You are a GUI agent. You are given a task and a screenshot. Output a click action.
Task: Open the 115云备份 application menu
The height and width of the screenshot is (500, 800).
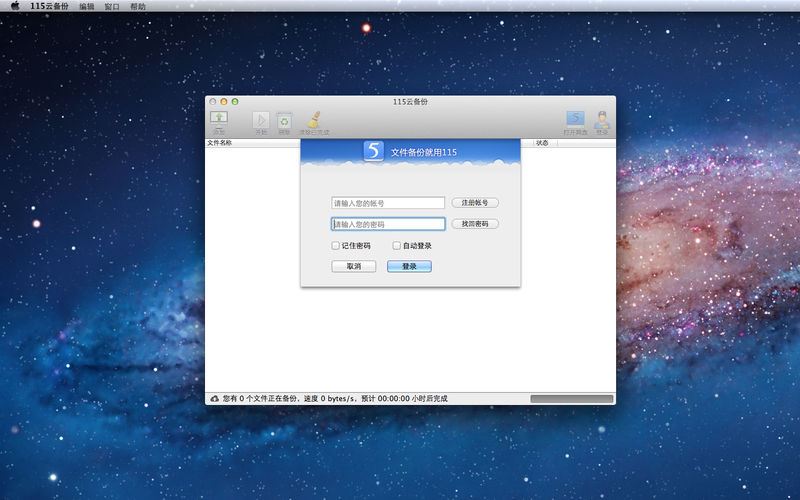pyautogui.click(x=49, y=6)
